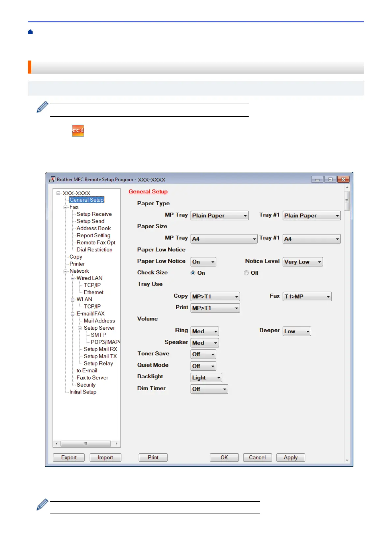
Task: Open the Paper Low Notice On dropdown
Action: [203, 262]
